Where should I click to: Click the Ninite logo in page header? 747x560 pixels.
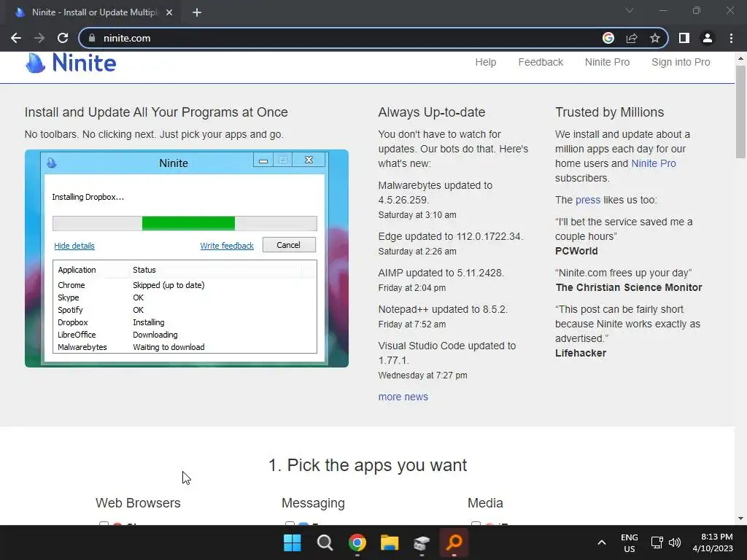(x=71, y=63)
